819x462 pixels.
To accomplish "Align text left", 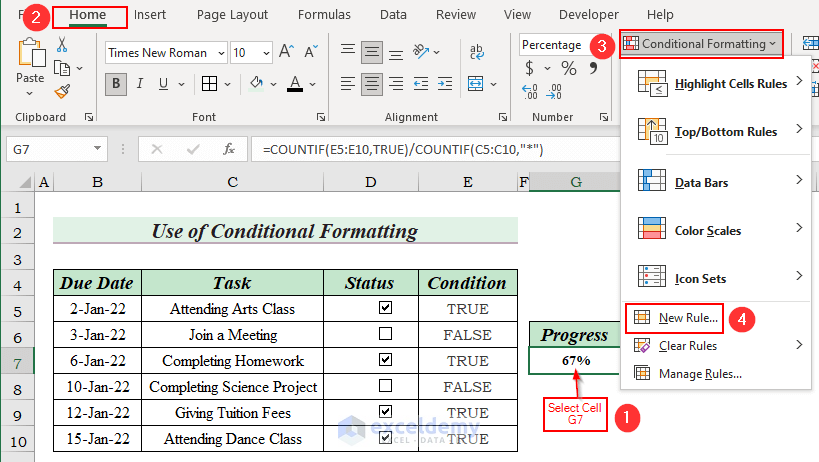I will [x=348, y=84].
